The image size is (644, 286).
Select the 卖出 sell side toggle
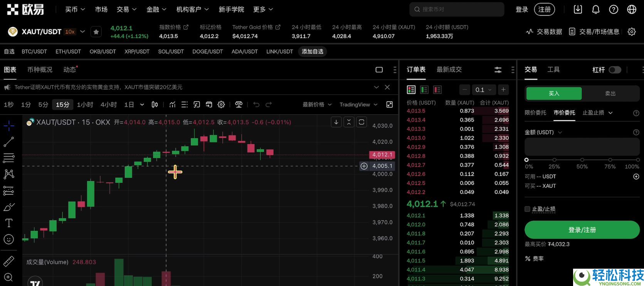pyautogui.click(x=610, y=94)
